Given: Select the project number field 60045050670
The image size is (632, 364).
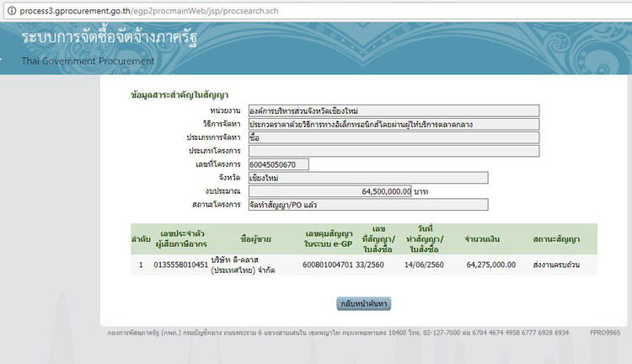Looking at the screenshot, I should tap(278, 163).
